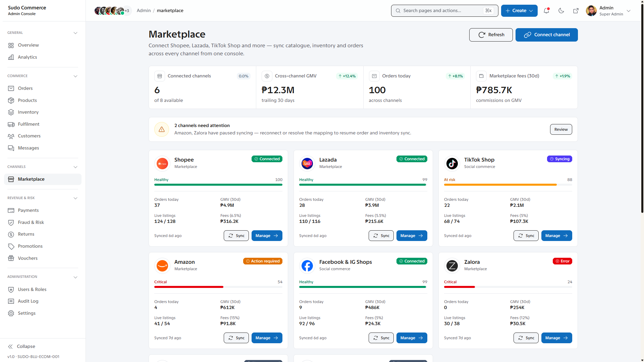Click Review attention button
Viewport: 644px width, 362px height.
click(x=561, y=129)
